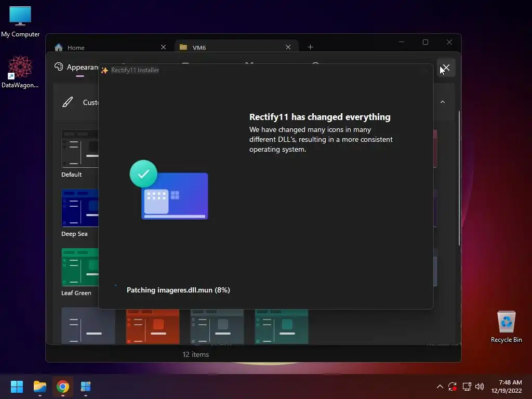Minimize the File Explorer window
This screenshot has width=532, height=399.
tap(402, 42)
